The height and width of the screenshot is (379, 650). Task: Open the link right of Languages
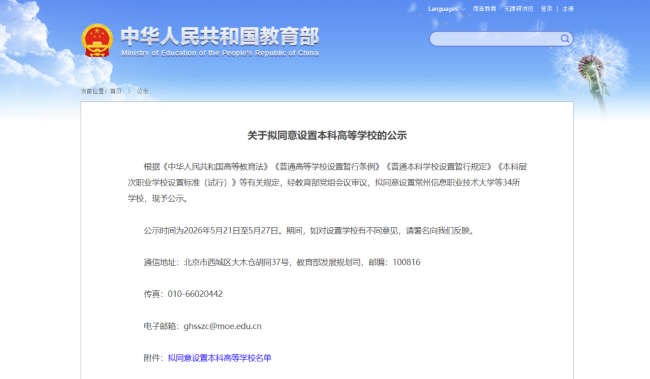click(484, 9)
